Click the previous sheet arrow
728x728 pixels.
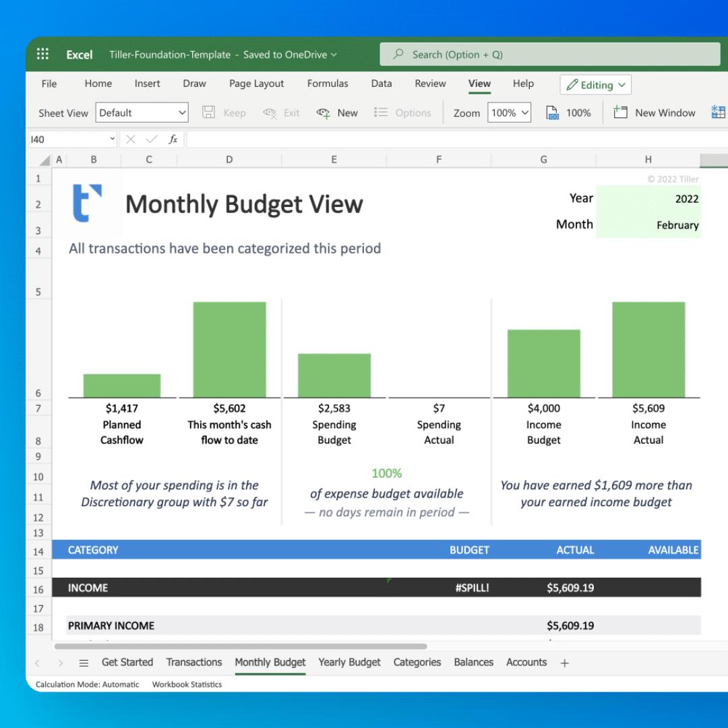38,663
